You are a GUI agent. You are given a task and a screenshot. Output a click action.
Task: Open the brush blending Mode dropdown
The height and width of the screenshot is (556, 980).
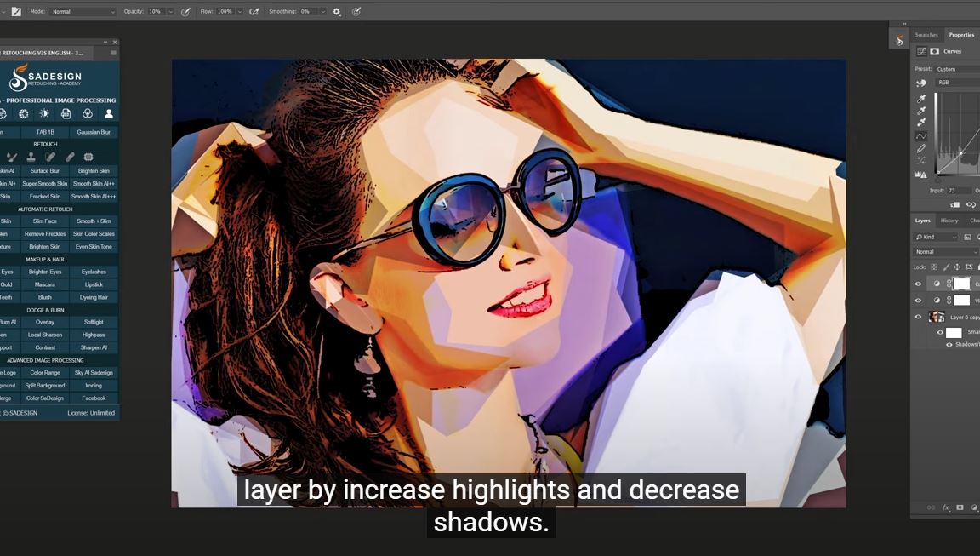tap(83, 12)
